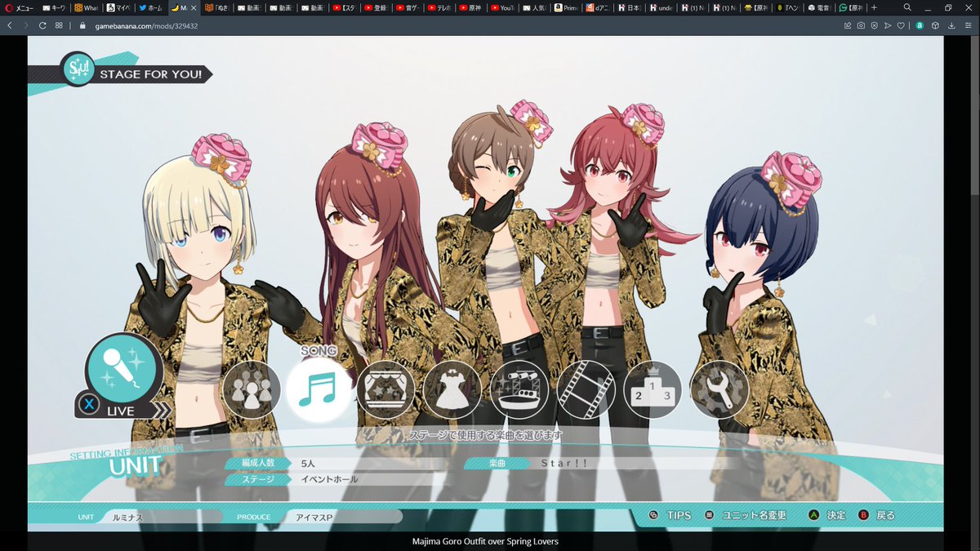Open Easy Setup sliders icon
980x551 pixels.
tap(969, 25)
